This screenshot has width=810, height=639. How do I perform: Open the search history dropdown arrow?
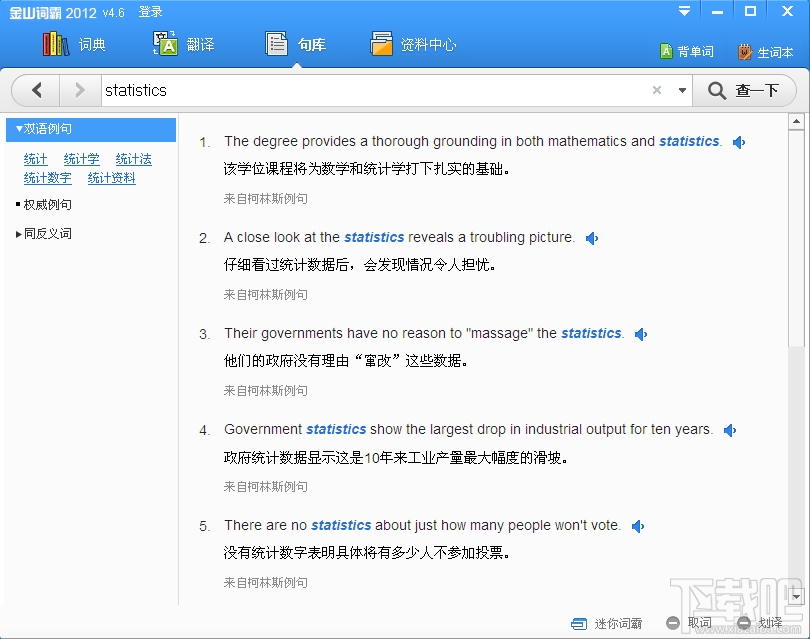[682, 90]
